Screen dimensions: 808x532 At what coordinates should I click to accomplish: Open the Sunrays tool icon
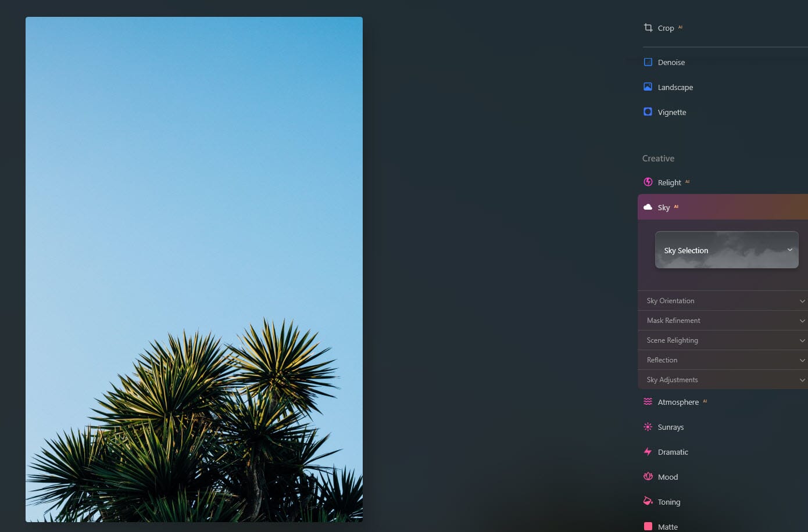pyautogui.click(x=648, y=426)
